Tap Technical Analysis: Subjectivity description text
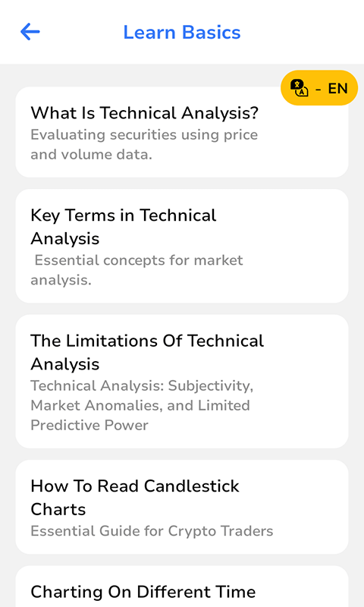Viewport: 364px width, 607px height. [x=142, y=385]
